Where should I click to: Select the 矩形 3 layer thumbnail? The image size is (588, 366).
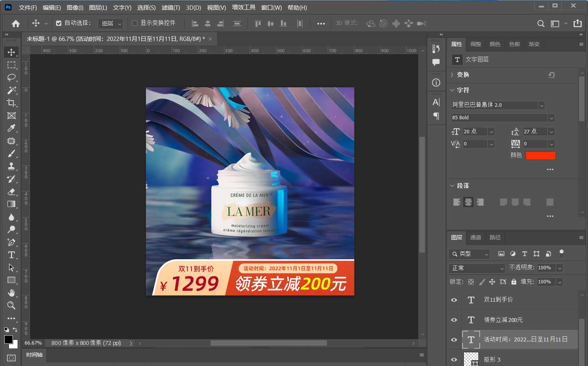471,359
